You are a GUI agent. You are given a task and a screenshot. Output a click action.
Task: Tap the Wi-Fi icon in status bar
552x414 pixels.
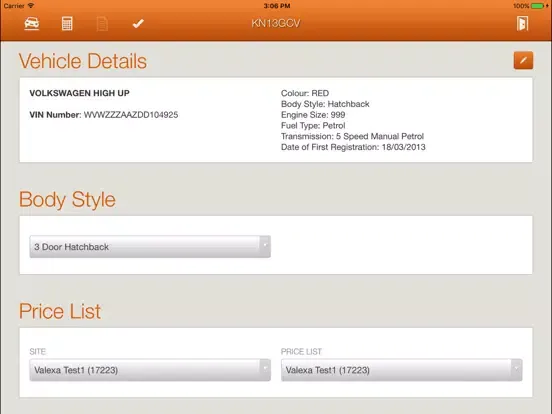pos(31,6)
